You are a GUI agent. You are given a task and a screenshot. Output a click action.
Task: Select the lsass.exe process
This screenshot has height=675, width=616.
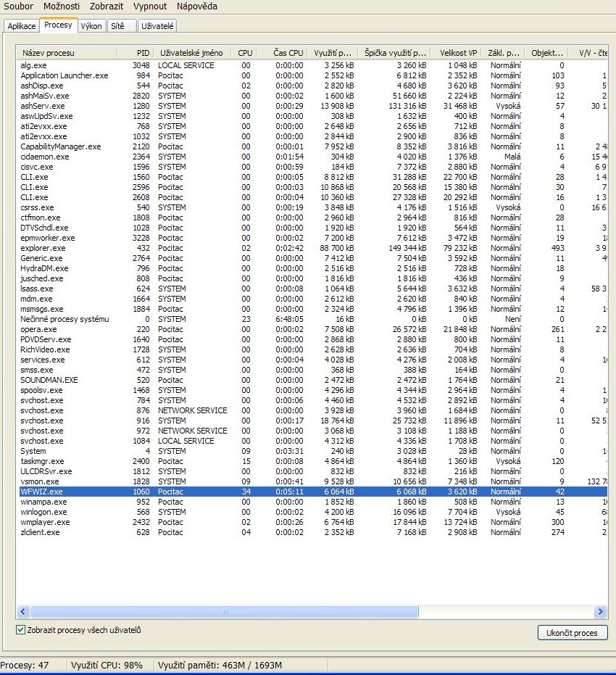click(x=313, y=289)
